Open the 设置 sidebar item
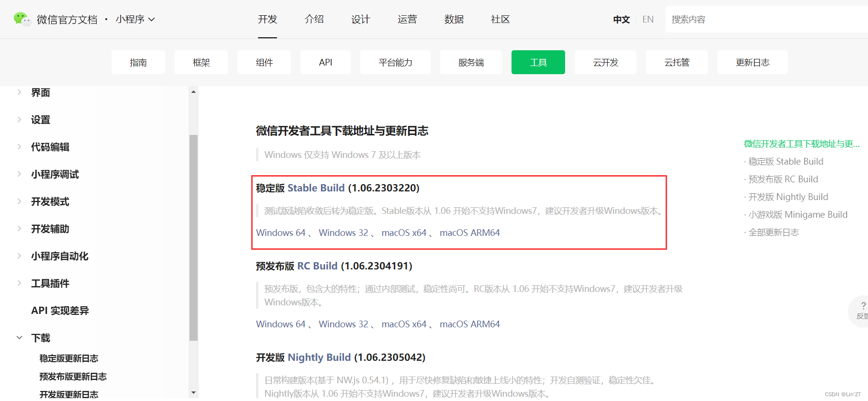The image size is (868, 401). point(41,120)
